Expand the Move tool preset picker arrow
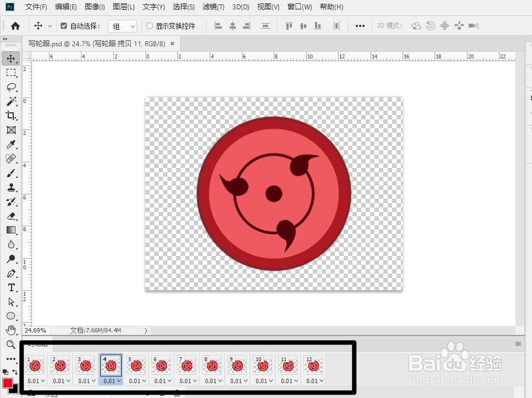Screen dimensions: 532x398 [50, 26]
